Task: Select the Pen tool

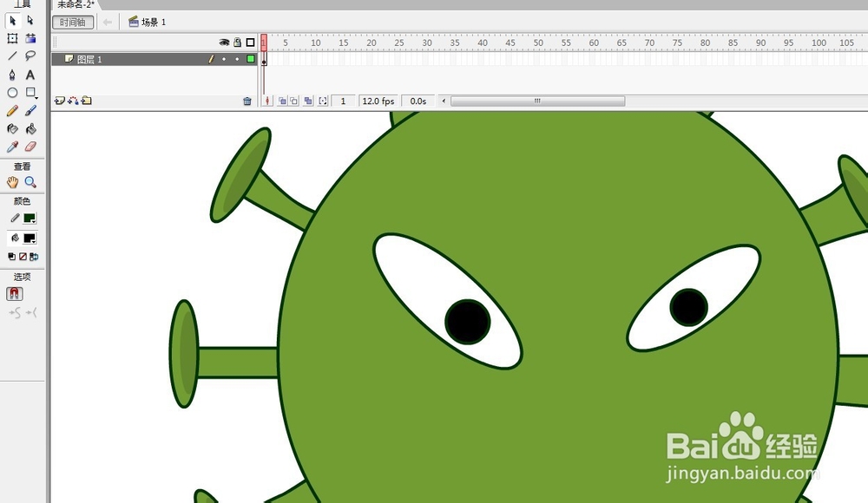Action: pos(13,75)
